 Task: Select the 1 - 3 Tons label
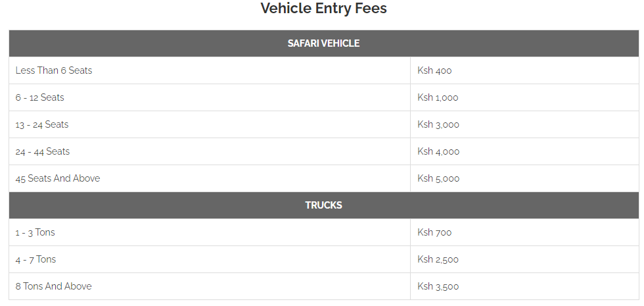pos(35,232)
